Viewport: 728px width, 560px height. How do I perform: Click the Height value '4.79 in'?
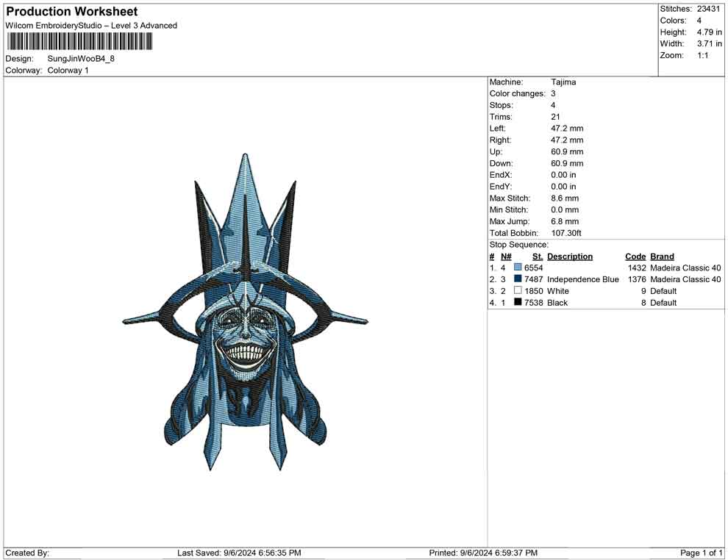[710, 32]
